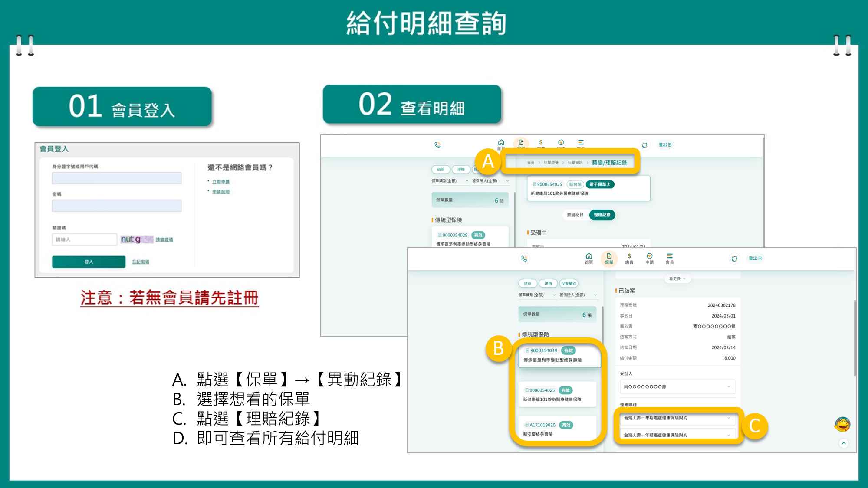Click the right-side scrollbar of lower screenshot
The width and height of the screenshot is (868, 488).
855,338
